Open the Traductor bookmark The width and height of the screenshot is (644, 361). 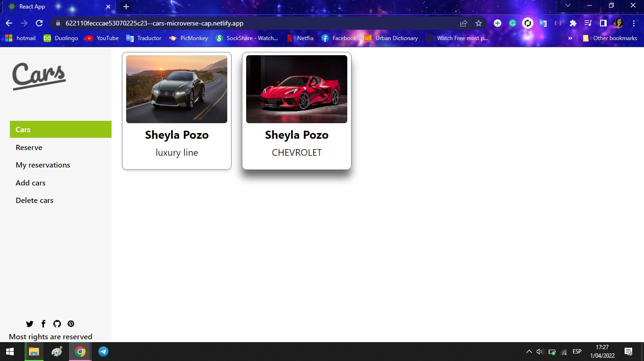click(144, 38)
